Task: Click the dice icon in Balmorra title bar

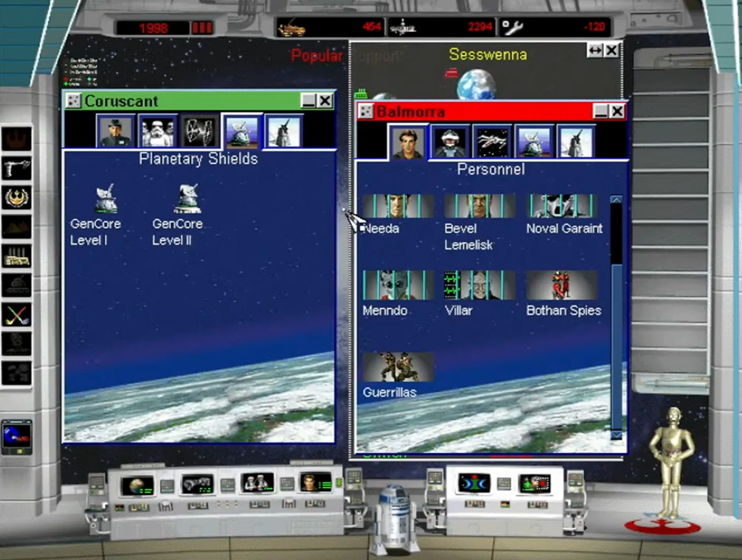Action: click(365, 112)
